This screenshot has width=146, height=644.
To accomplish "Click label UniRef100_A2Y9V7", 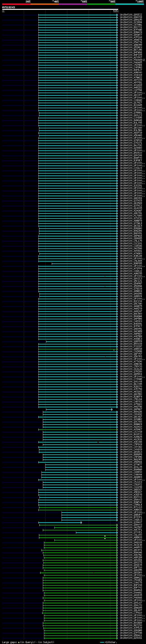I will 131,58.
